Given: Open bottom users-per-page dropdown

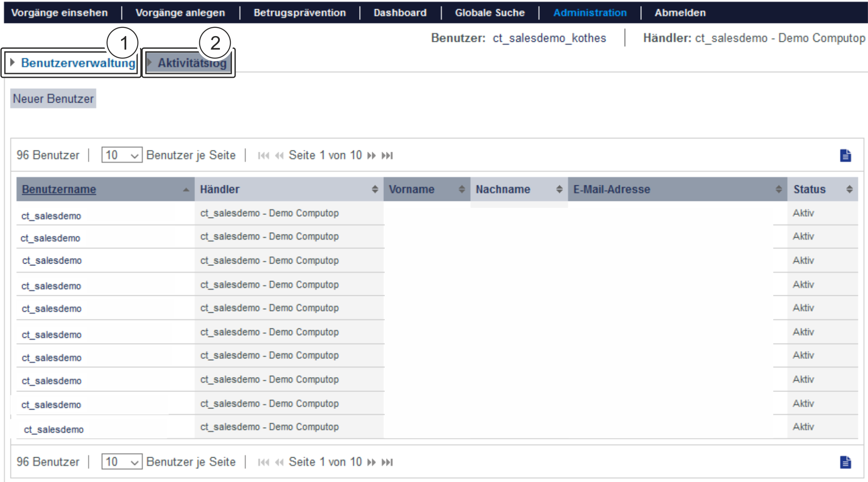Looking at the screenshot, I should pos(122,462).
